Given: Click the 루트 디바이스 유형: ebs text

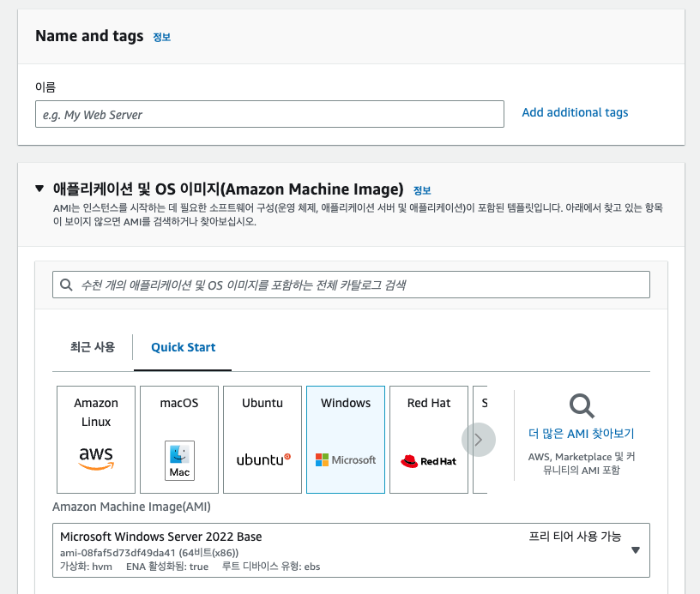Looking at the screenshot, I should point(271,567).
